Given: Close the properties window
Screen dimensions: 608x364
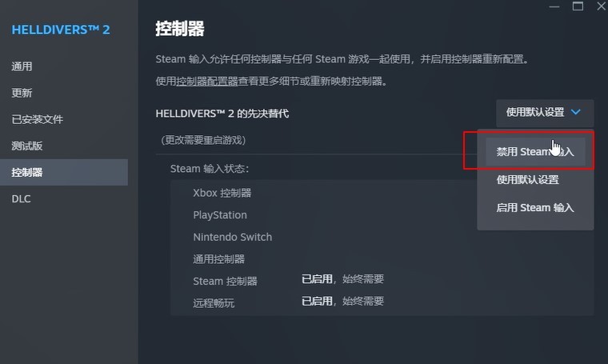Looking at the screenshot, I should (601, 6).
